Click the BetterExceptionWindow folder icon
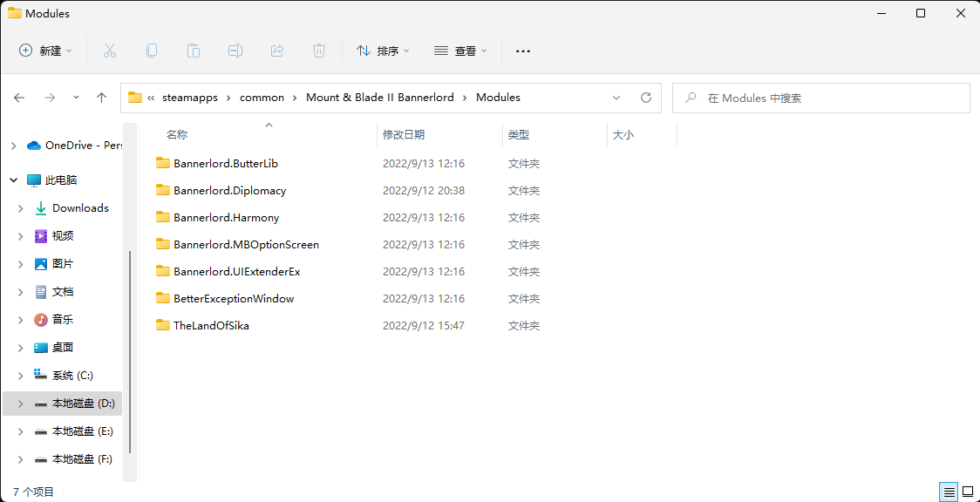The width and height of the screenshot is (980, 502). coord(163,298)
